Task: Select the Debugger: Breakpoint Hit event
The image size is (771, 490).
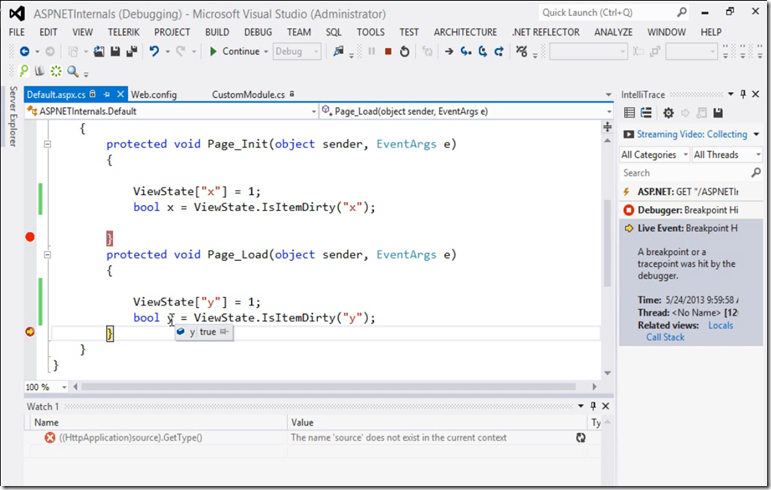Action: tap(691, 210)
